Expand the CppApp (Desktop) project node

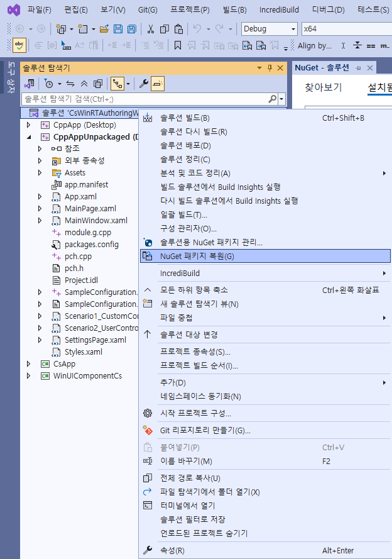tap(29, 125)
